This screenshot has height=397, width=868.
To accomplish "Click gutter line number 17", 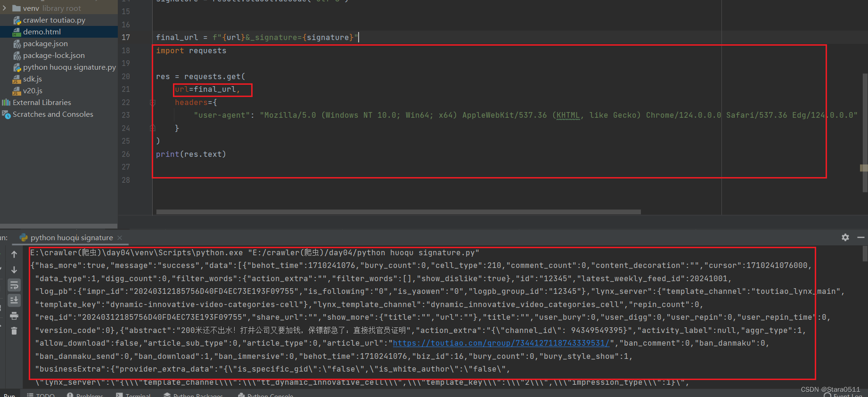I will pos(126,37).
